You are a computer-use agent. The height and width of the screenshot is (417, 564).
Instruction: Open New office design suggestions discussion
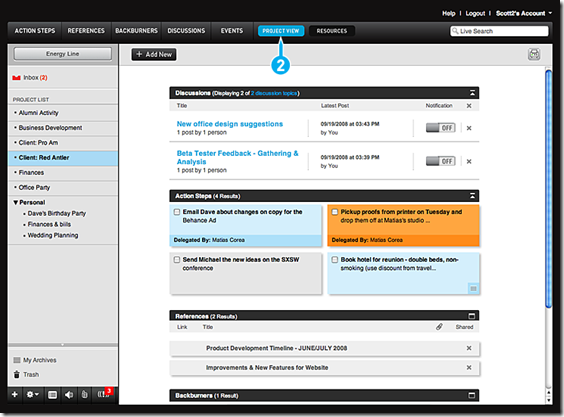click(x=230, y=124)
